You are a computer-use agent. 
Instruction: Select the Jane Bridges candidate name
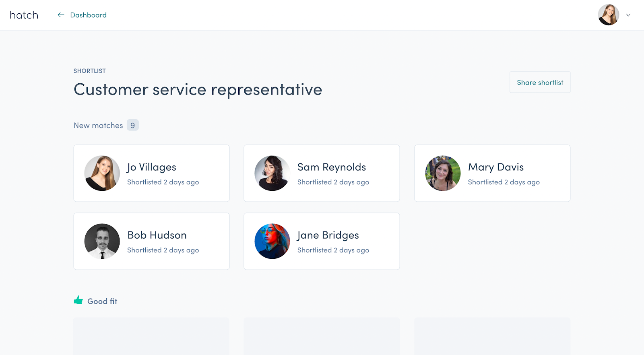328,235
